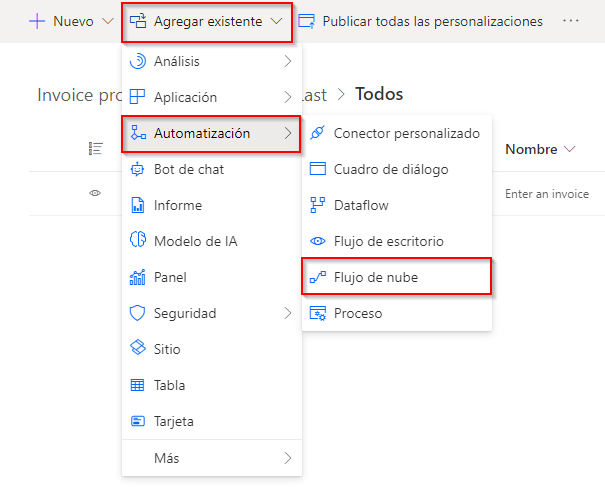Expand the Agregar existente dropdown
Image resolution: width=605 pixels, height=502 pixels.
click(x=207, y=22)
